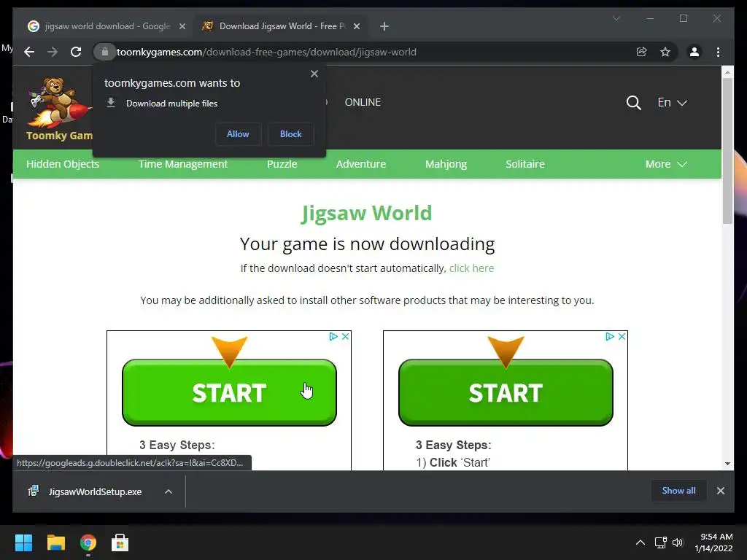Click the site search magnifier icon
747x560 pixels.
tap(633, 102)
